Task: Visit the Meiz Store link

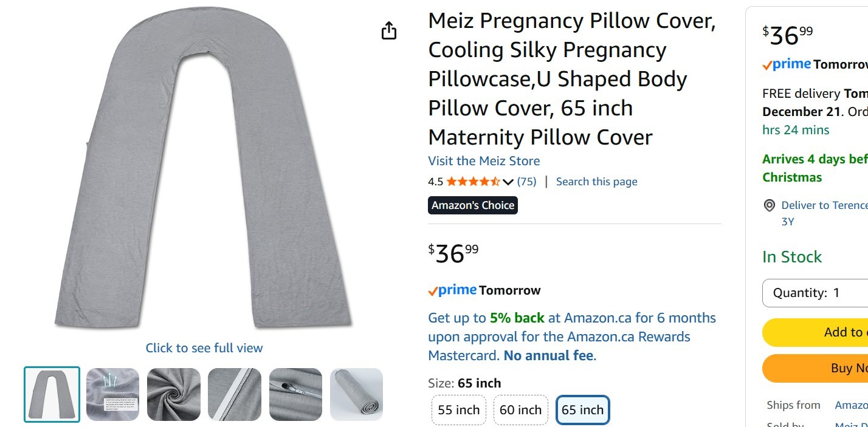Action: (484, 161)
